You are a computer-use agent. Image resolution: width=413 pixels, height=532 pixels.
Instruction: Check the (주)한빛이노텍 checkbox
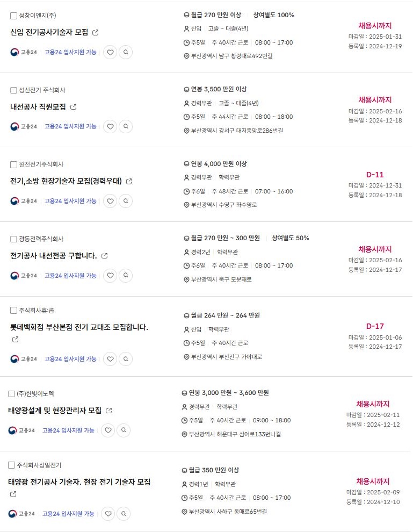pyautogui.click(x=12, y=394)
